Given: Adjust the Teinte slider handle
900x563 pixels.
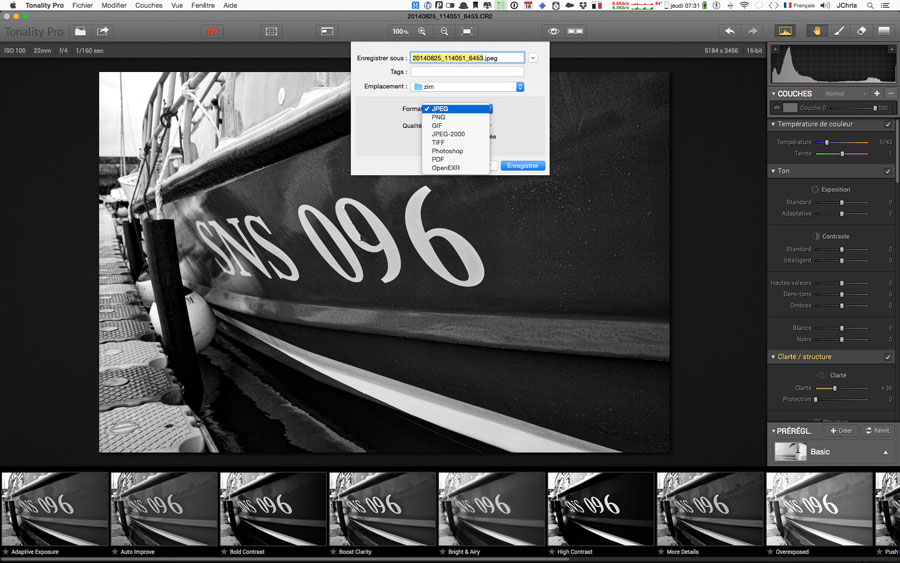Looking at the screenshot, I should coord(843,154).
